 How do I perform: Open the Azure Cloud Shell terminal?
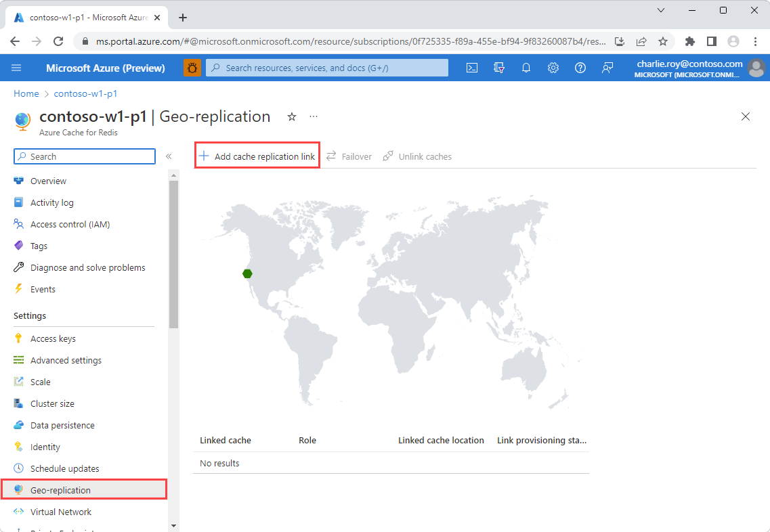click(472, 68)
